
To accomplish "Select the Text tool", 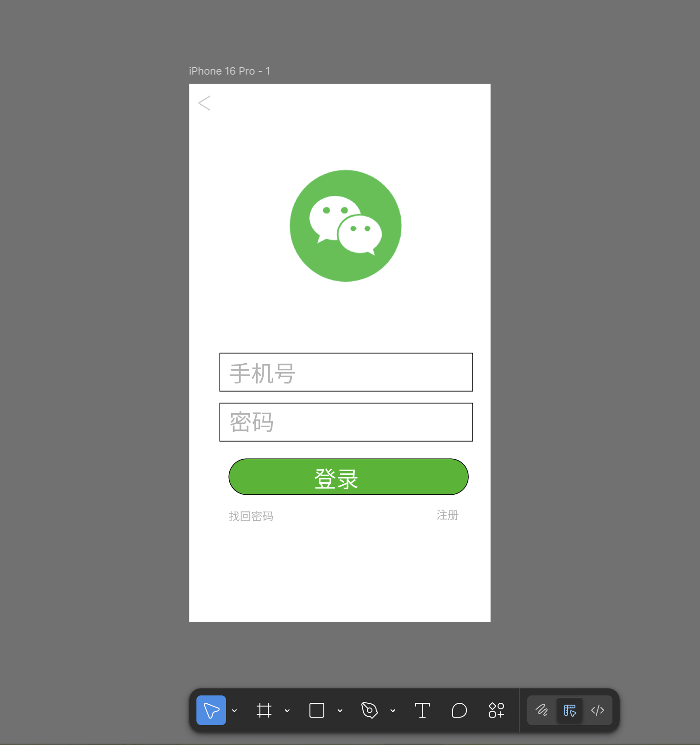I will 423,710.
